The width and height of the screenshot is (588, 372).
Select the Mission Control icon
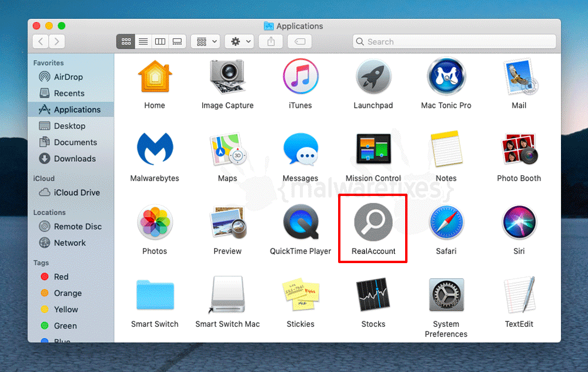[373, 149]
